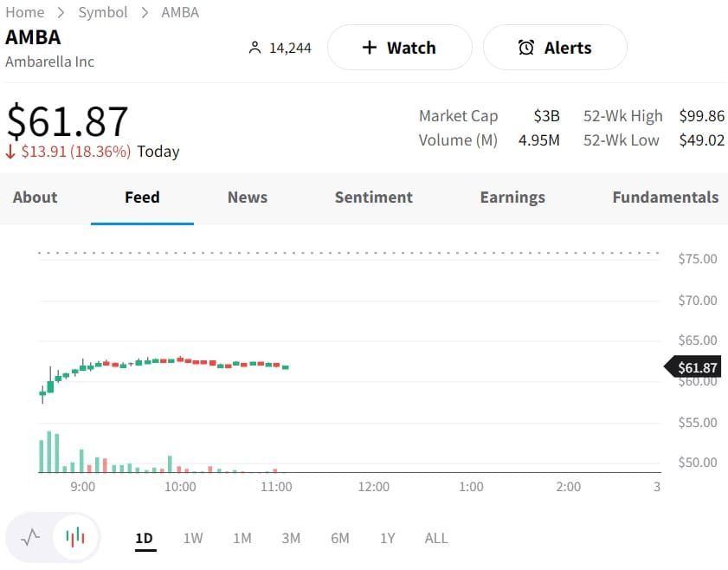Show the ALL time chart range
This screenshot has width=728, height=570.
click(x=436, y=538)
